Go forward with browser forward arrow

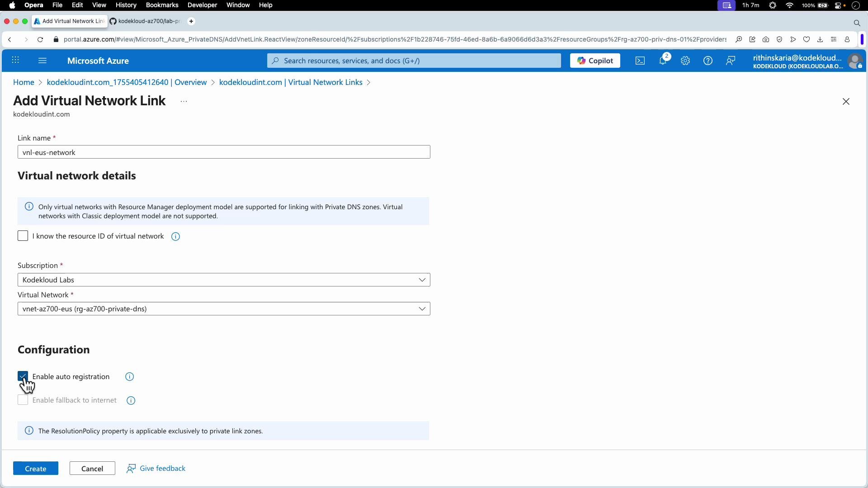pyautogui.click(x=26, y=40)
